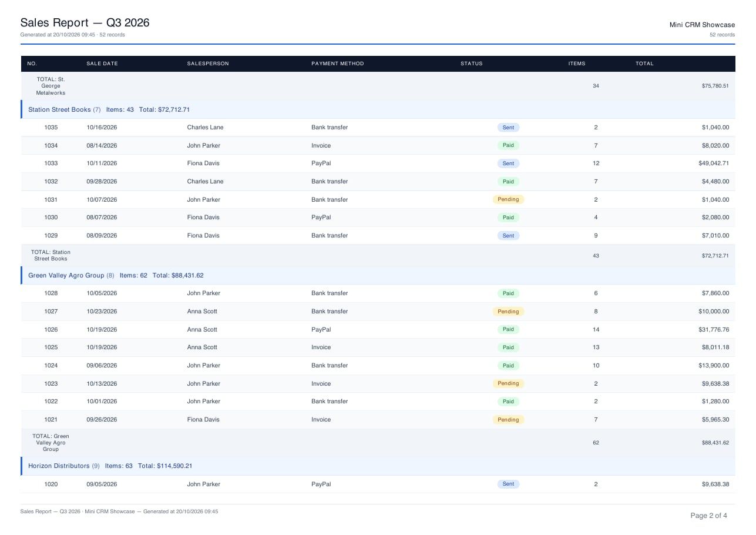This screenshot has height=535, width=756.
Task: Click the "TOTAL: Green Valley Agro Group" subtotal label
Action: click(51, 443)
